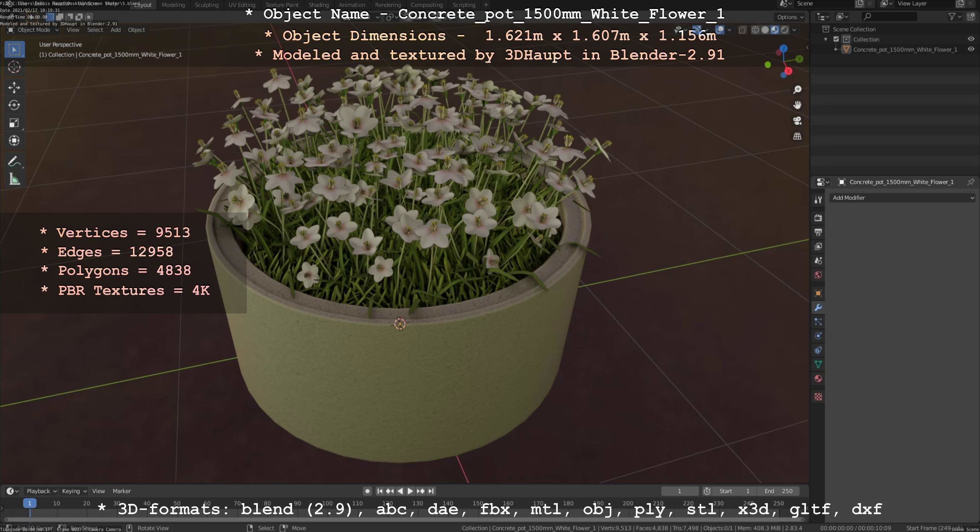Switch perspective/orthographic grid icon

797,136
